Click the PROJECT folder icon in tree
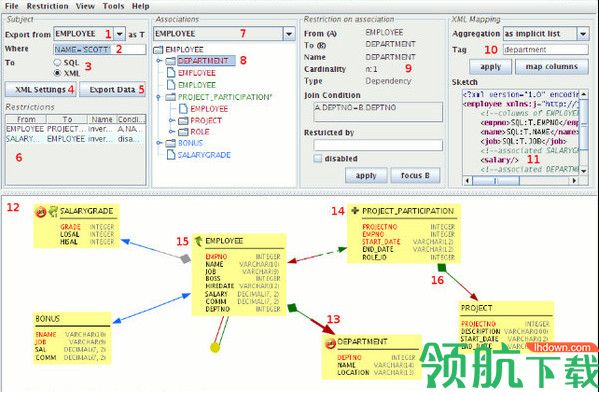This screenshot has width=599, height=395. [184, 121]
